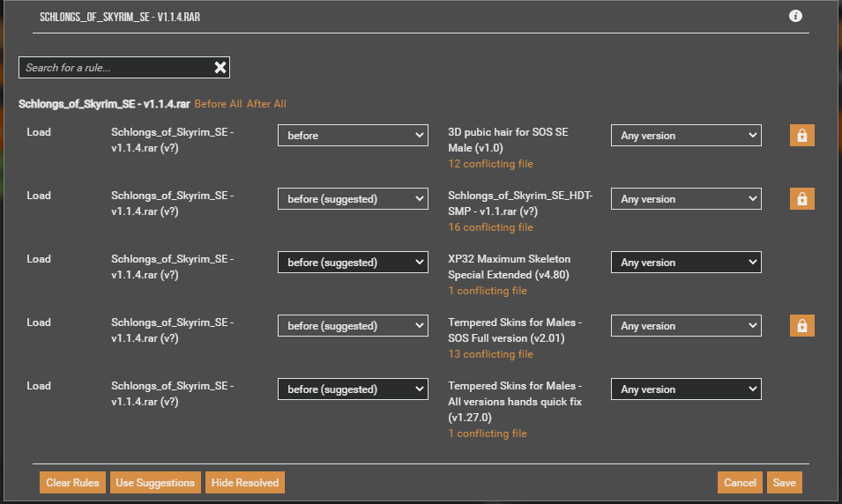Open conflicting file link under hands quick fix
This screenshot has height=504, width=842.
coord(487,434)
